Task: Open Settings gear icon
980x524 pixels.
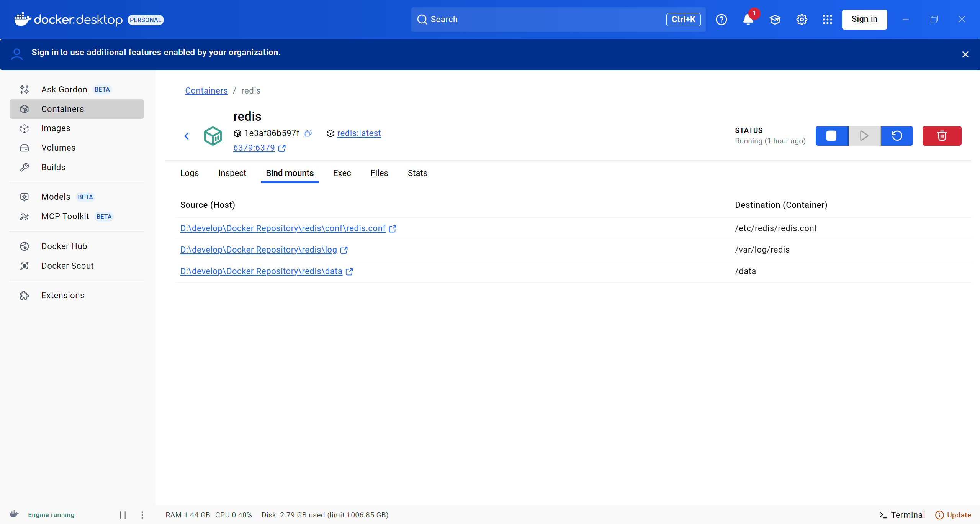Action: (x=802, y=20)
